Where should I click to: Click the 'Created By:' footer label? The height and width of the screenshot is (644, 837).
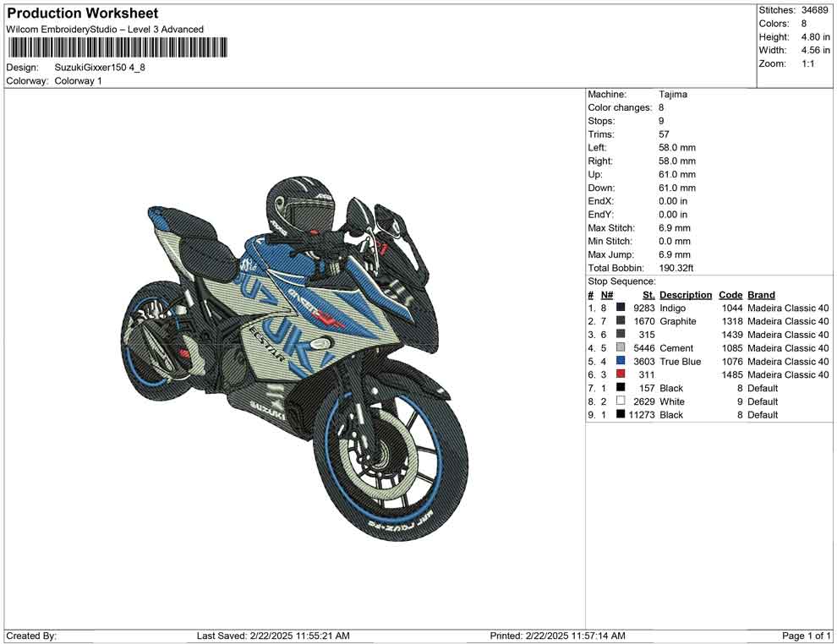pos(31,636)
